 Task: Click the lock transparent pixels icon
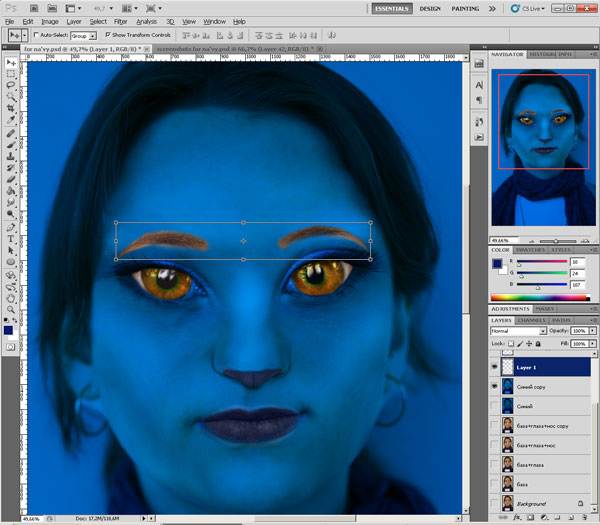pyautogui.click(x=509, y=342)
